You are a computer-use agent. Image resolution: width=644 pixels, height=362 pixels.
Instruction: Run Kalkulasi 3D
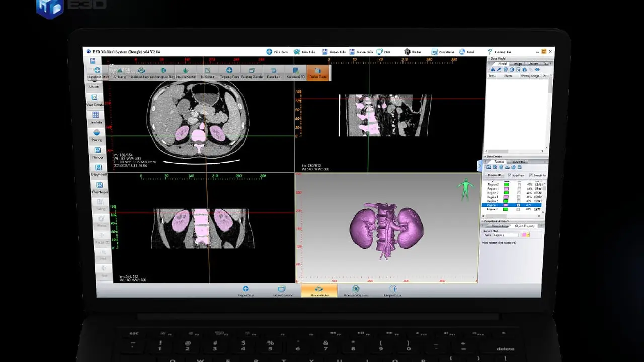pos(295,73)
